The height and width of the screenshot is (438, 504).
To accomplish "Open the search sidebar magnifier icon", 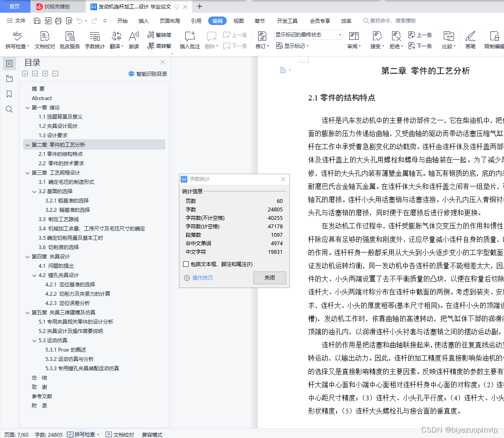I will [x=9, y=109].
